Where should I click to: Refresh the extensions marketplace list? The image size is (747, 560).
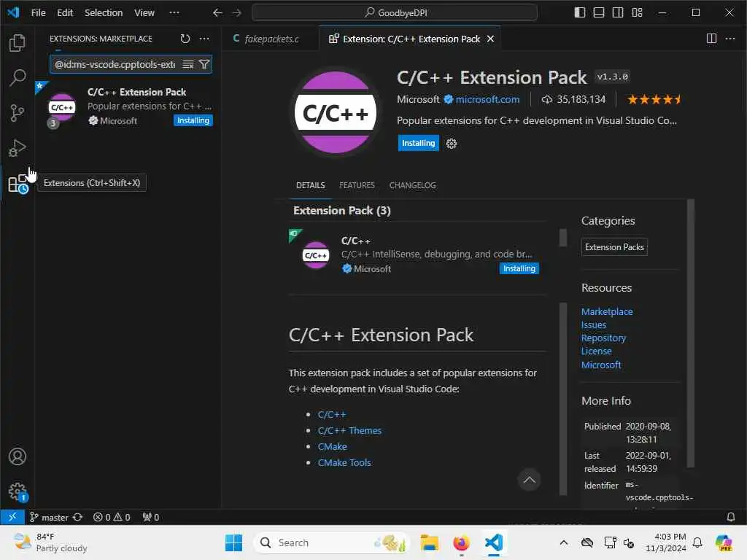coord(185,39)
